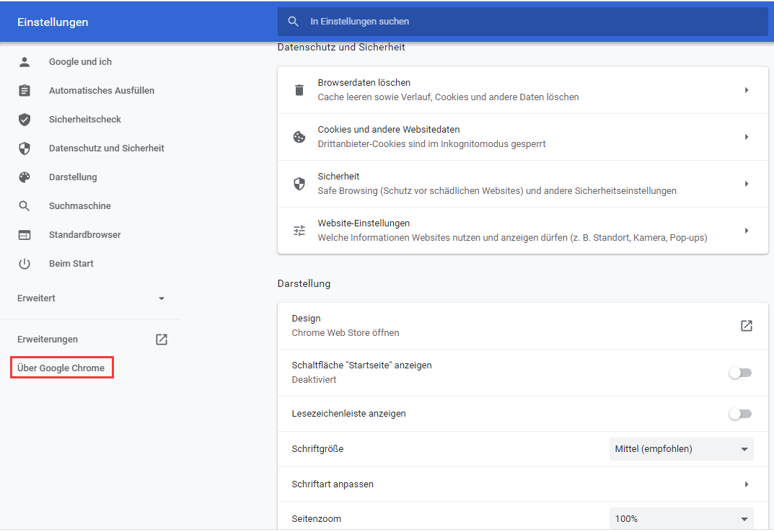Click into In Einstellungen suchen search field
The width and height of the screenshot is (774, 532).
click(522, 22)
